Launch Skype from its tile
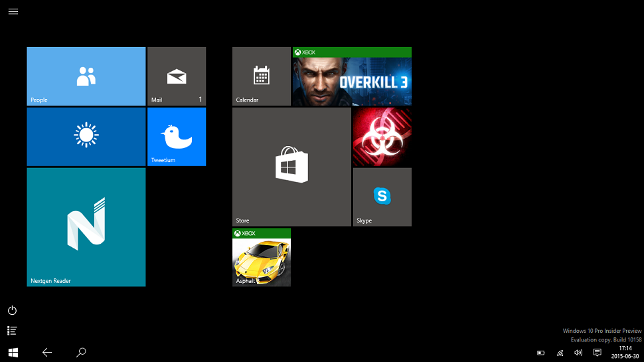 (x=382, y=197)
